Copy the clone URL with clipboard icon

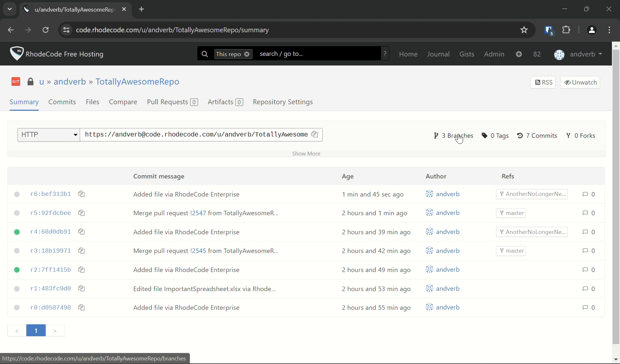[315, 134]
